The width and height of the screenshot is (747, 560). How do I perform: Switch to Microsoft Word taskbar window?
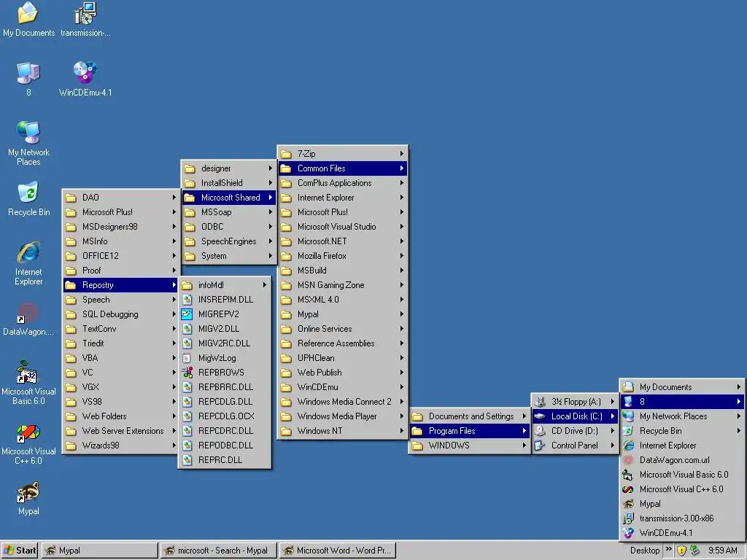337,551
